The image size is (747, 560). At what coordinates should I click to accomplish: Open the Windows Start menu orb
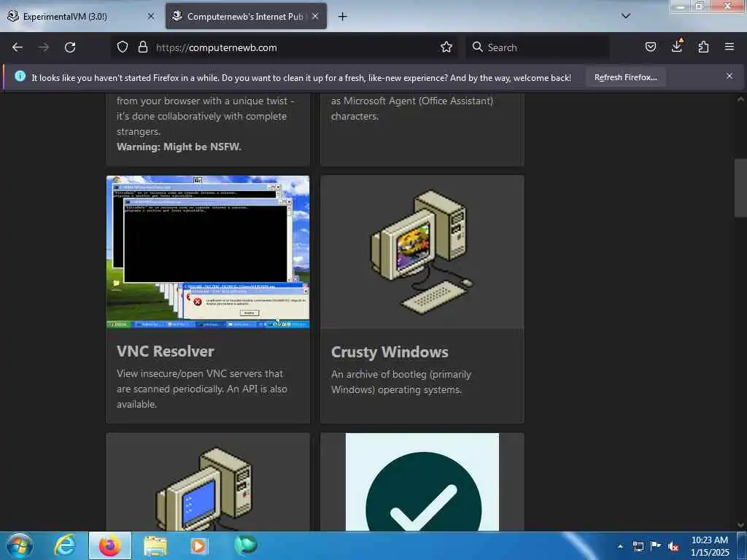pyautogui.click(x=20, y=545)
